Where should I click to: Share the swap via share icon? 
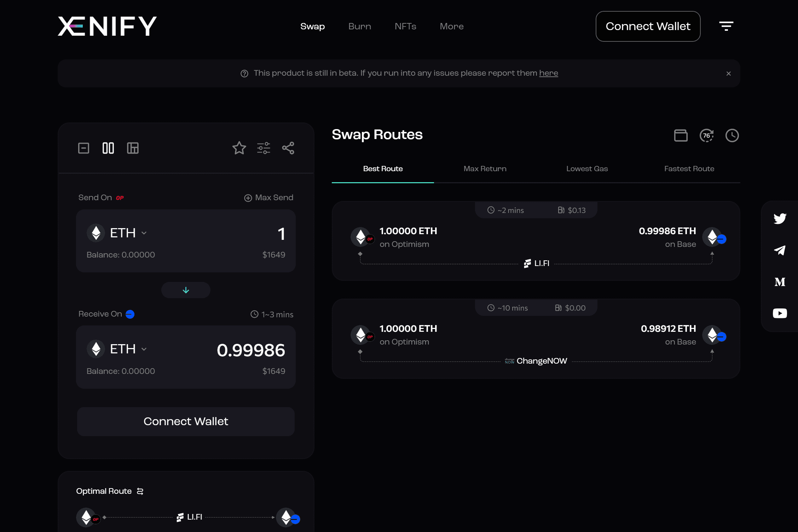tap(288, 148)
